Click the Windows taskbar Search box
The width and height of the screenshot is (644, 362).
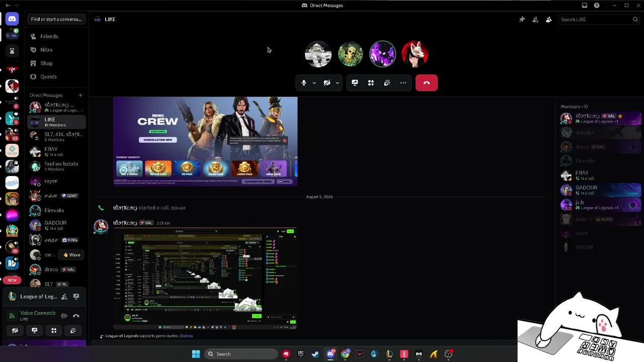point(241,354)
